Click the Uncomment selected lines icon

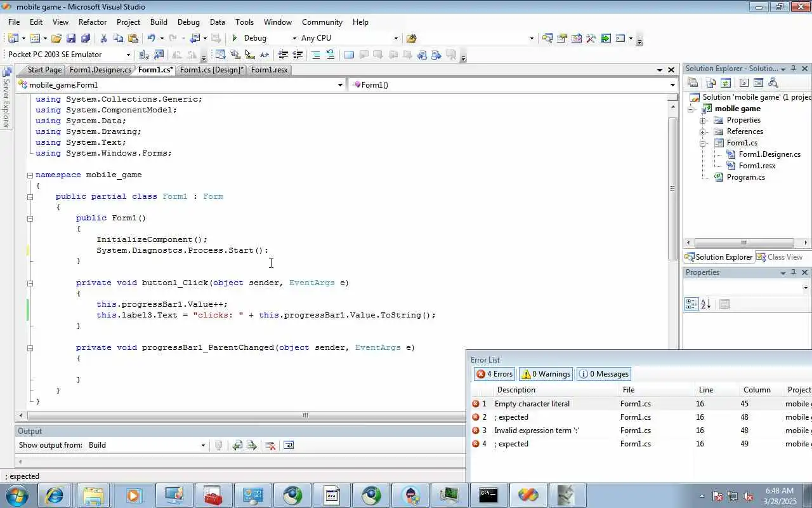coord(331,55)
